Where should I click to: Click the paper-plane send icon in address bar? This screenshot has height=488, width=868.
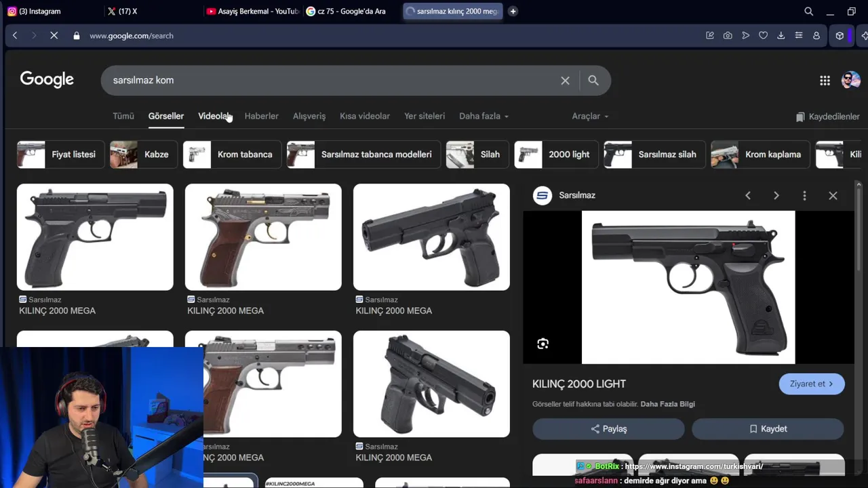[x=745, y=35]
